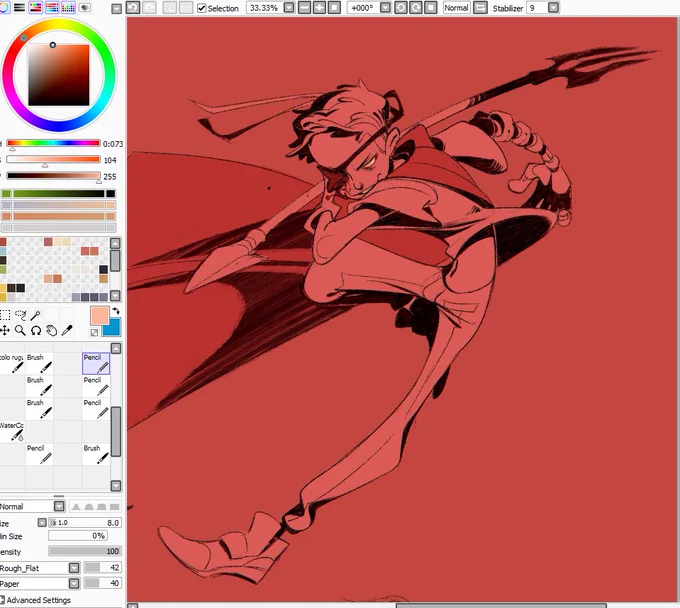The height and width of the screenshot is (608, 680).
Task: Select the Pencil preset in the bottom row
Action: pyautogui.click(x=39, y=454)
